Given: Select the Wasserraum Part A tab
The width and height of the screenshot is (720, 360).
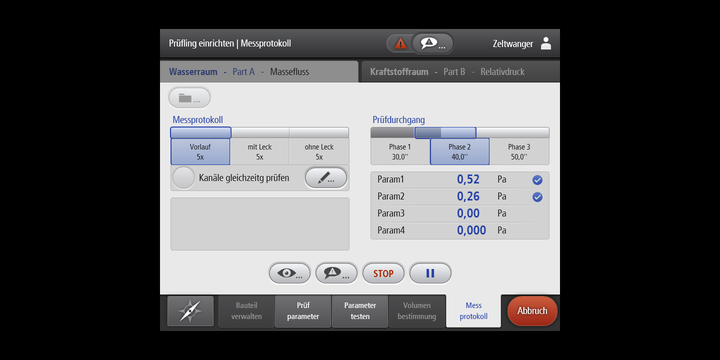Looking at the screenshot, I should pyautogui.click(x=259, y=72).
